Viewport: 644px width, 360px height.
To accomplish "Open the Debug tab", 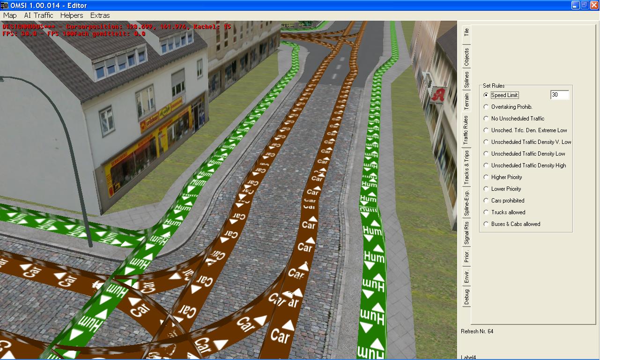I will [466, 297].
